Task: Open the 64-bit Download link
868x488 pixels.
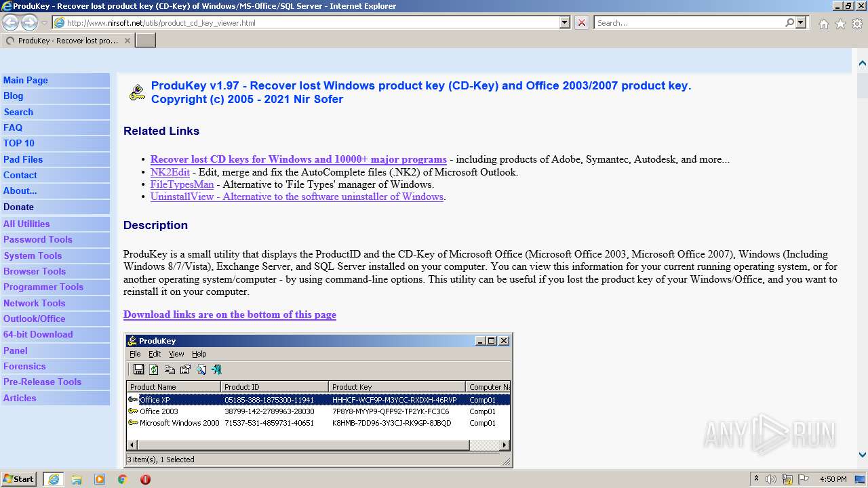Action: [x=55, y=334]
